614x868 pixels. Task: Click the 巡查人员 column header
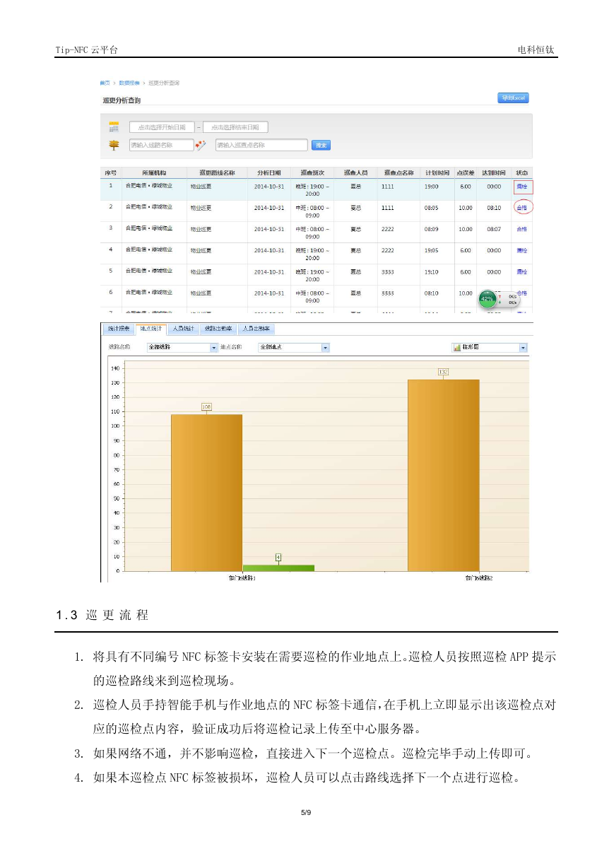tap(355, 172)
